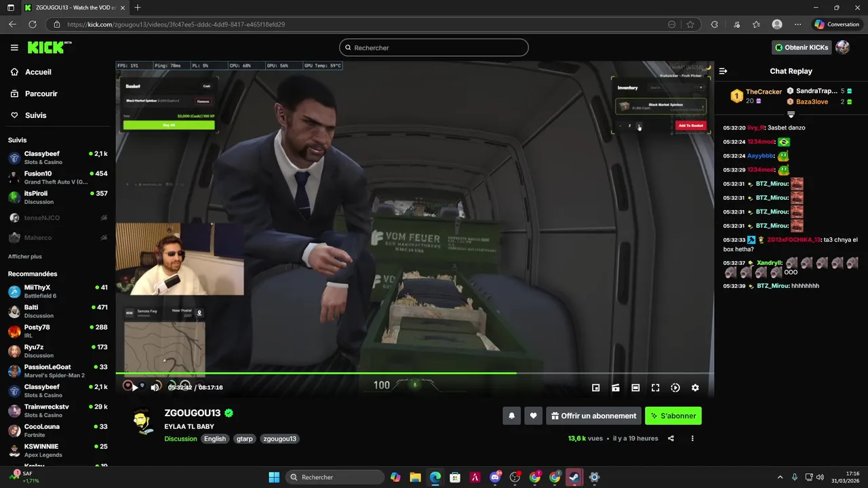Open the tab actions menu icon
868x488 pixels.
tap(11, 7)
